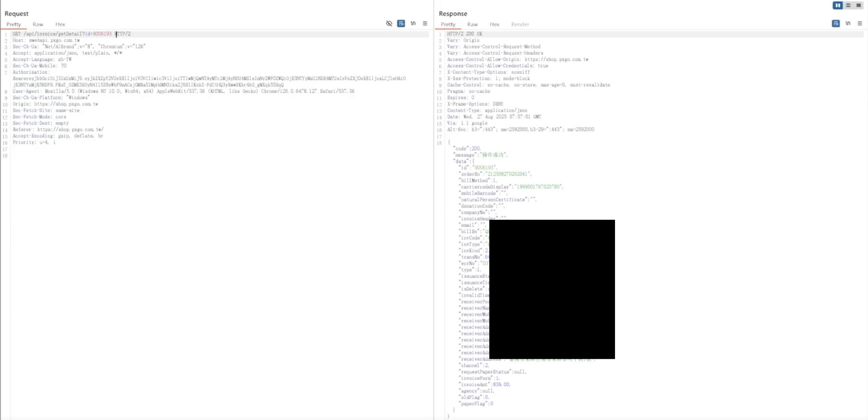Viewport: 868px width, 420px height.
Task: Click the X-Content-Type-Options: nosniff header
Action: tap(488, 72)
